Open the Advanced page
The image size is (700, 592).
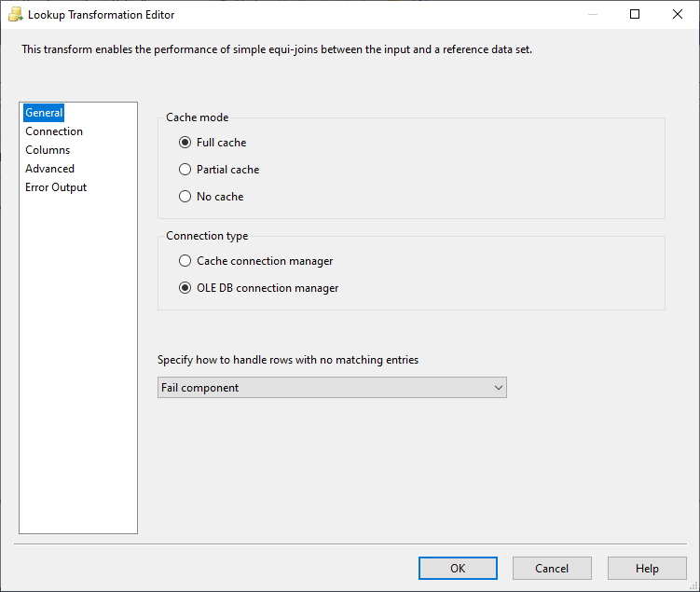[x=49, y=169]
